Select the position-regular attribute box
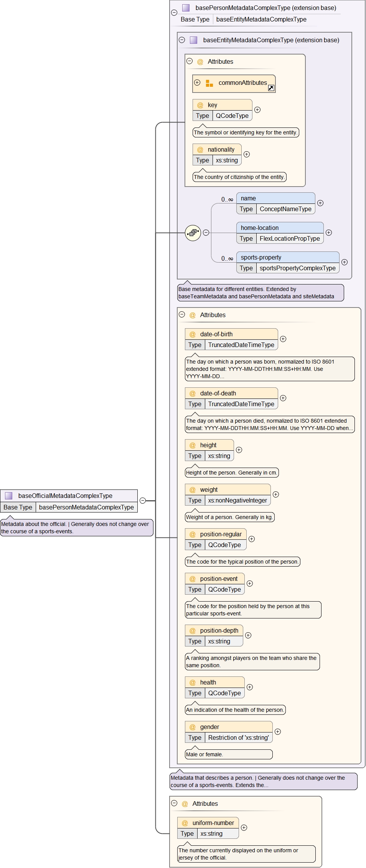 [x=216, y=534]
